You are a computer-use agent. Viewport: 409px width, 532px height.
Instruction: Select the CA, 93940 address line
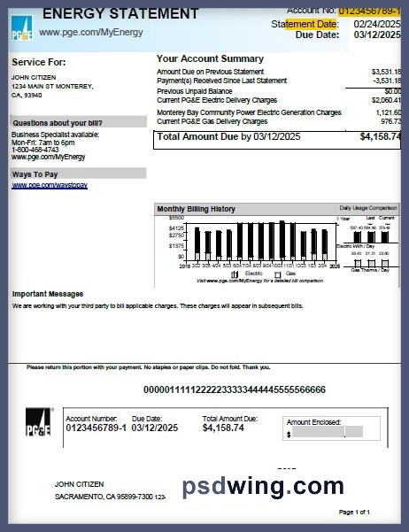pyautogui.click(x=27, y=96)
